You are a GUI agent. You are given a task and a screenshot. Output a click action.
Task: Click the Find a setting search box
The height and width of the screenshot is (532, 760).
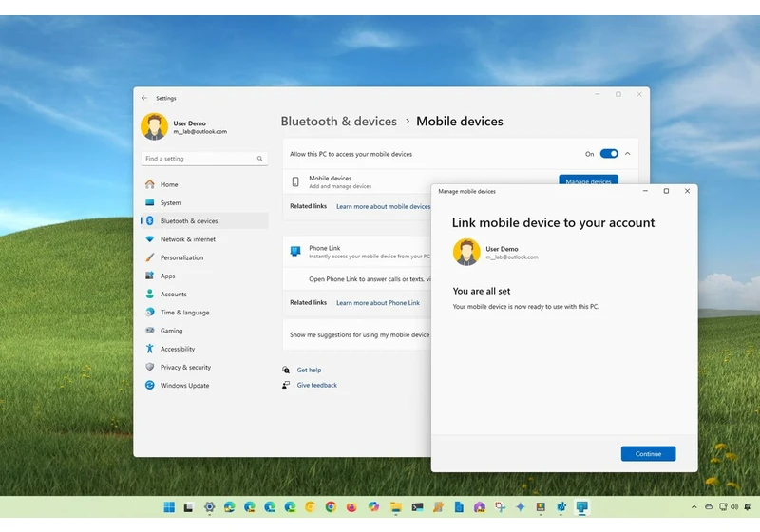(204, 159)
